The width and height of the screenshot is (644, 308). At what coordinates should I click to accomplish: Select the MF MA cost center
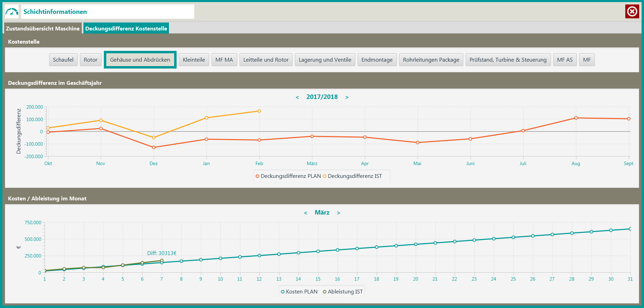pyautogui.click(x=224, y=60)
